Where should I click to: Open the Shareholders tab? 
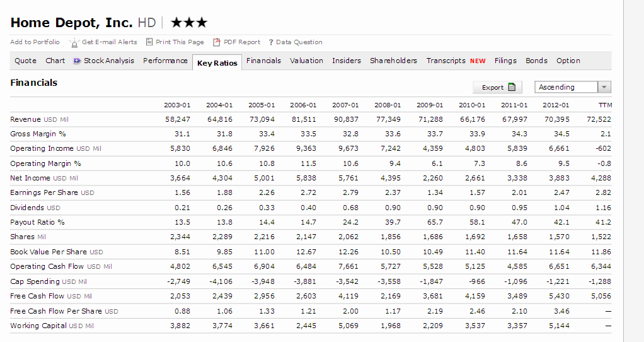[x=393, y=61]
